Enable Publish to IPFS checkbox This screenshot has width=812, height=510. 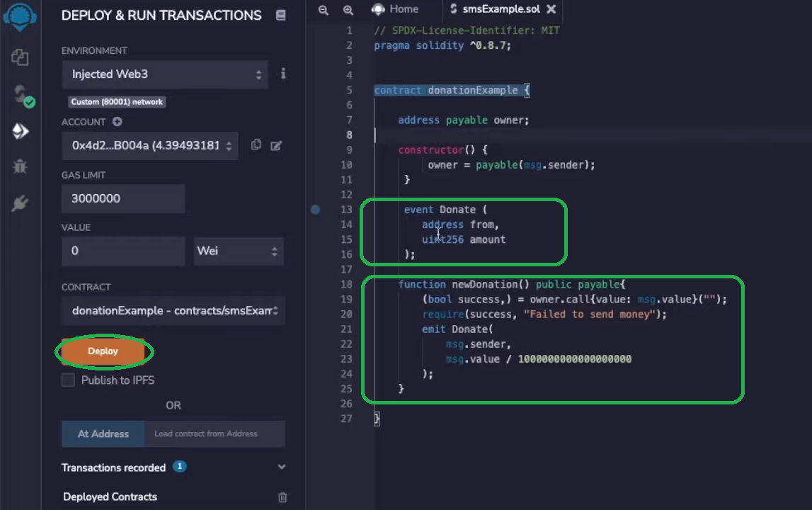[x=68, y=380]
